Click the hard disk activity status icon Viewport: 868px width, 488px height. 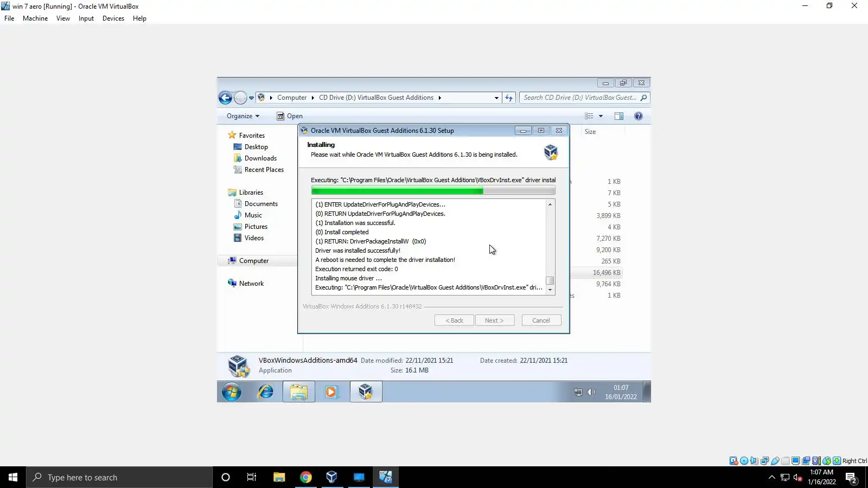coord(733,461)
